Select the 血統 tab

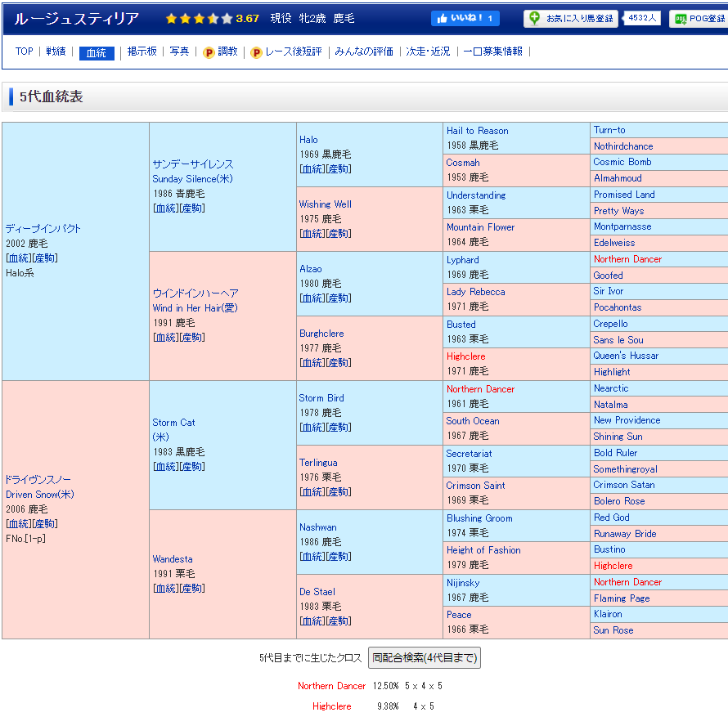tap(97, 52)
